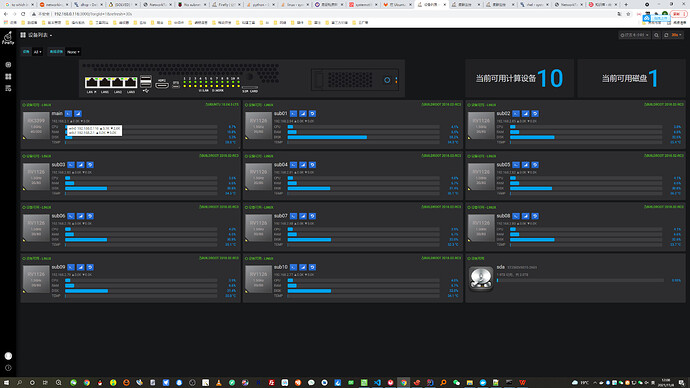Open the Windows Start menu
This screenshot has height=388, width=690.
(x=6, y=383)
